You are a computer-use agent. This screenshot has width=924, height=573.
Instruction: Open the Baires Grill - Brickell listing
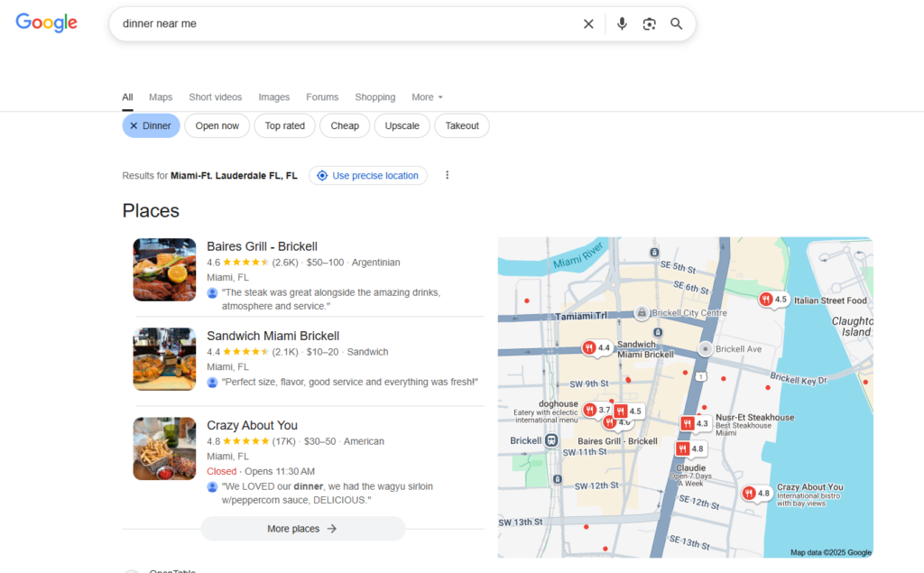coord(262,246)
